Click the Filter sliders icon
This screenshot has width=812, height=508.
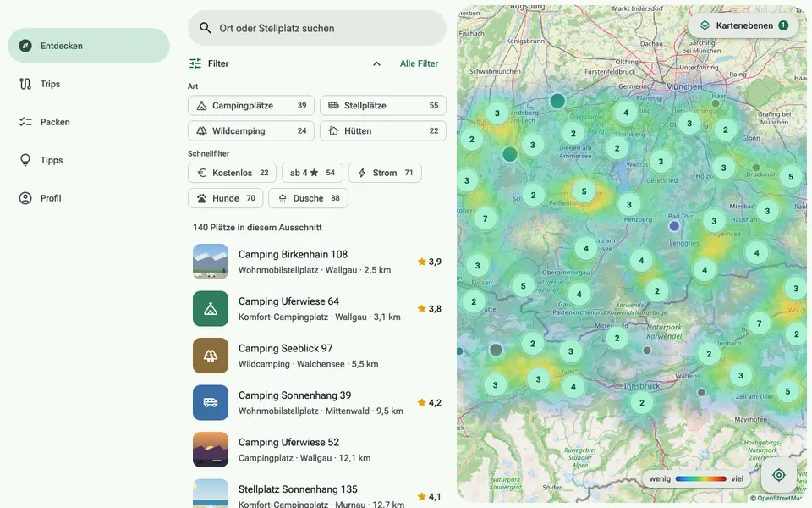coord(195,63)
